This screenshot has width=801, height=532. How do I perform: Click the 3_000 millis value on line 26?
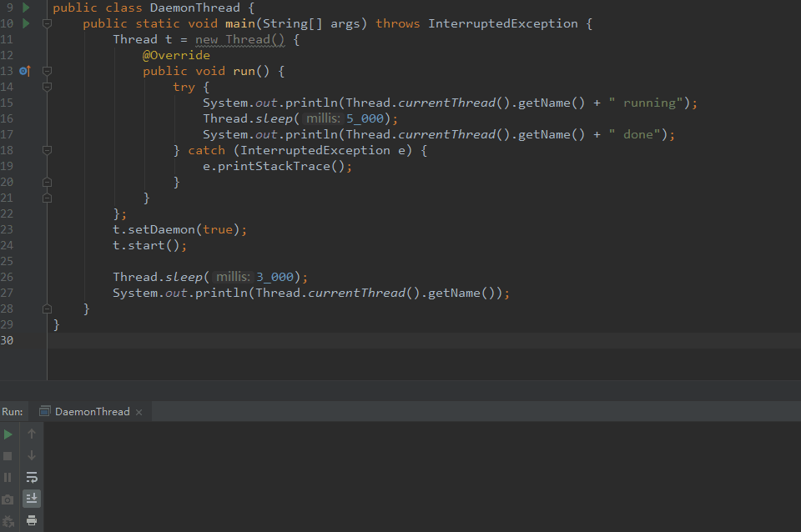[275, 277]
